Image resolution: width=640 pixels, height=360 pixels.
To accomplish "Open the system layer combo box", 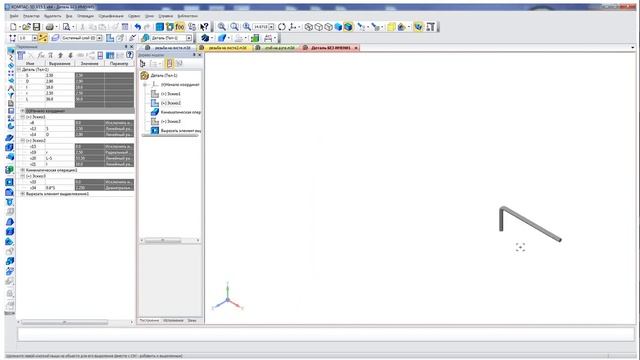I will [82, 38].
